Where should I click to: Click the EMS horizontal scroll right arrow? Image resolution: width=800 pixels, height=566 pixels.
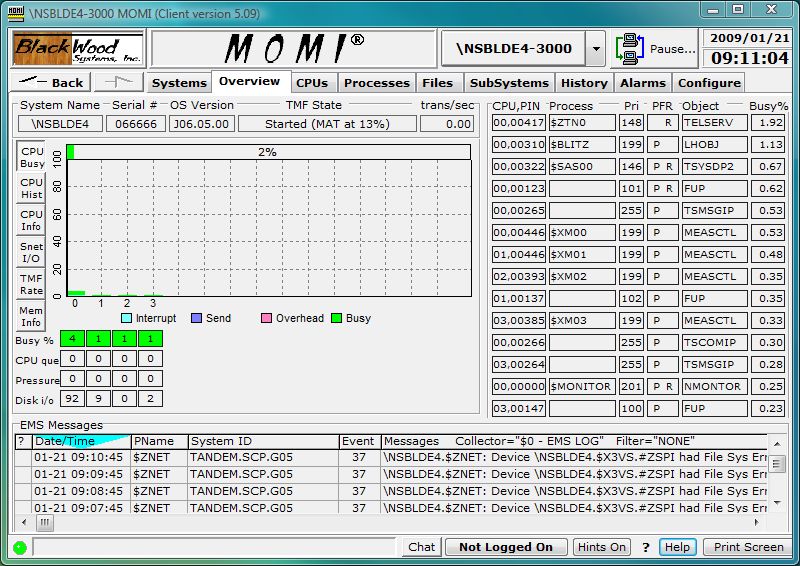point(757,522)
